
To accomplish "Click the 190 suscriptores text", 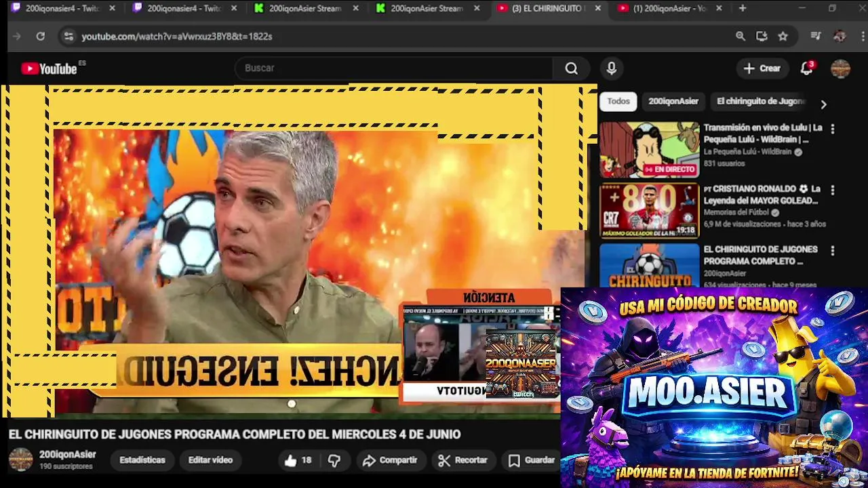I will click(x=66, y=467).
